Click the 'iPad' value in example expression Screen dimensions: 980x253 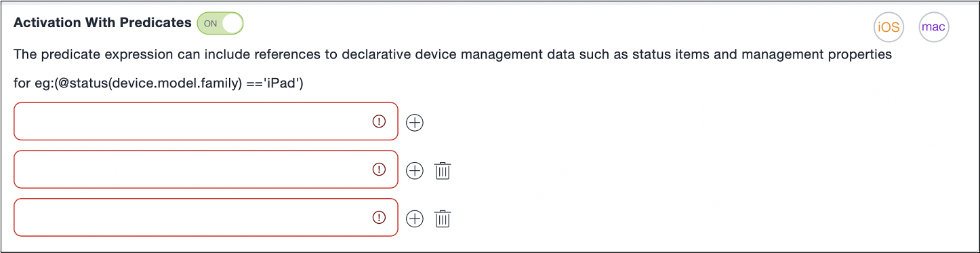[292, 84]
